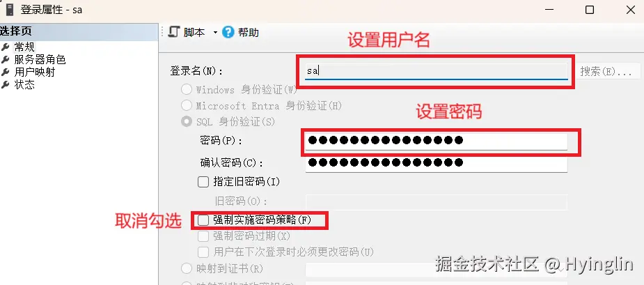The width and height of the screenshot is (644, 285).
Task: Open the 脚本 dropdown arrow
Action: [x=215, y=33]
